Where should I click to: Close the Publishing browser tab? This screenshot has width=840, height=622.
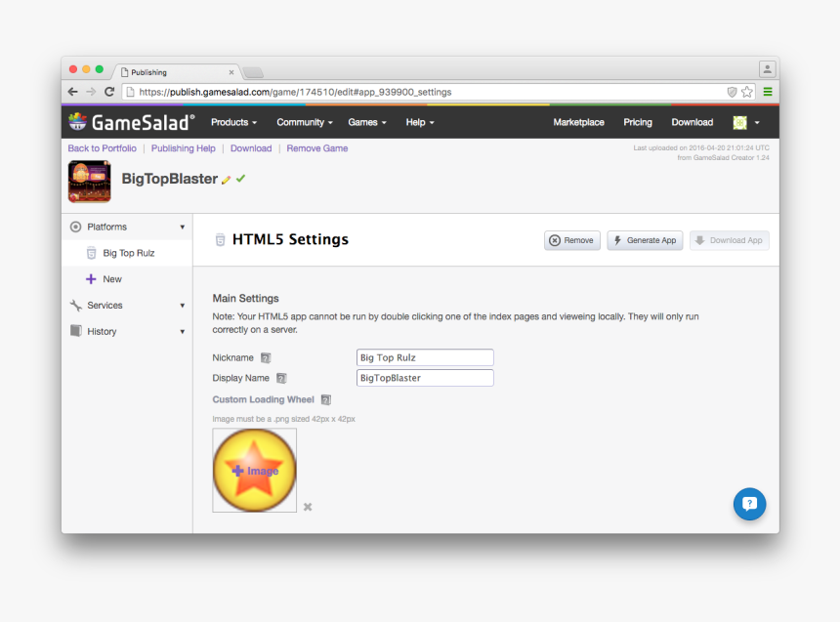pos(231,72)
